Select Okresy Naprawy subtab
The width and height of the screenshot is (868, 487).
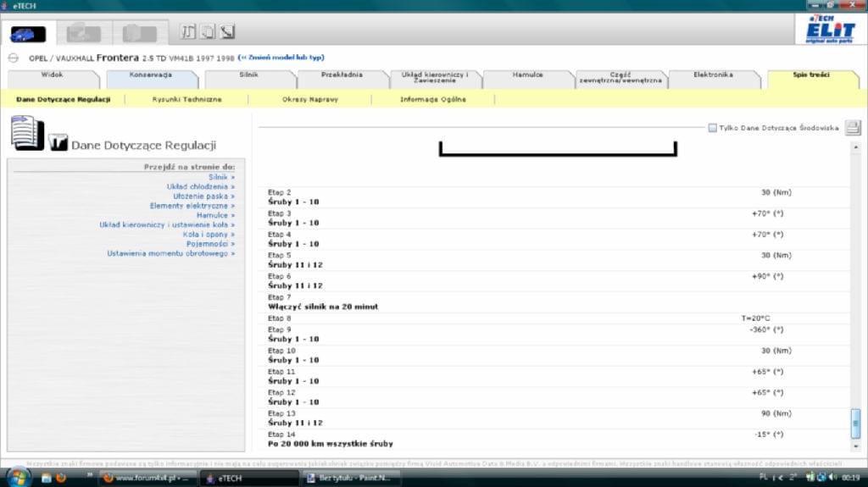click(310, 100)
